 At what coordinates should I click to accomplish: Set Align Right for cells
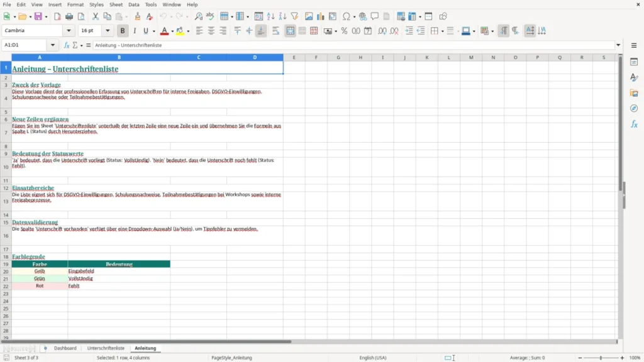pos(223,31)
